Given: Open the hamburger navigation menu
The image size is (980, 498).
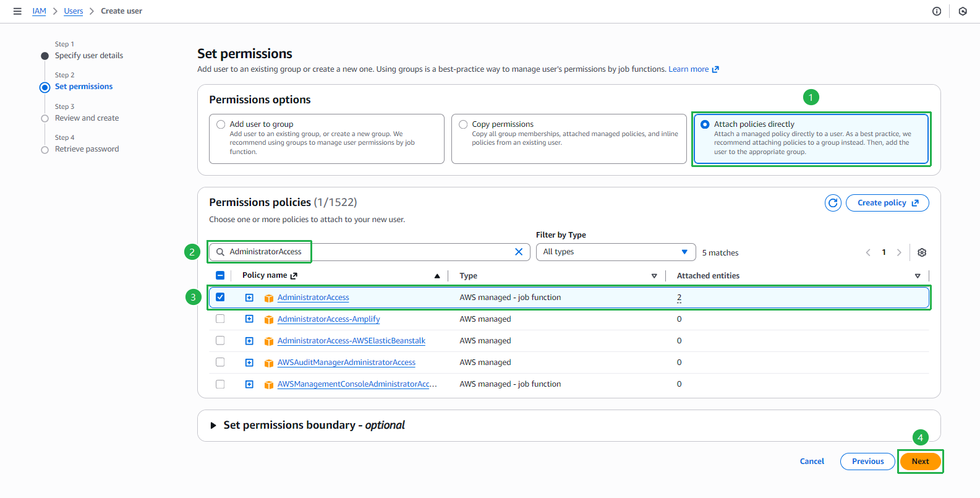Looking at the screenshot, I should 17,11.
